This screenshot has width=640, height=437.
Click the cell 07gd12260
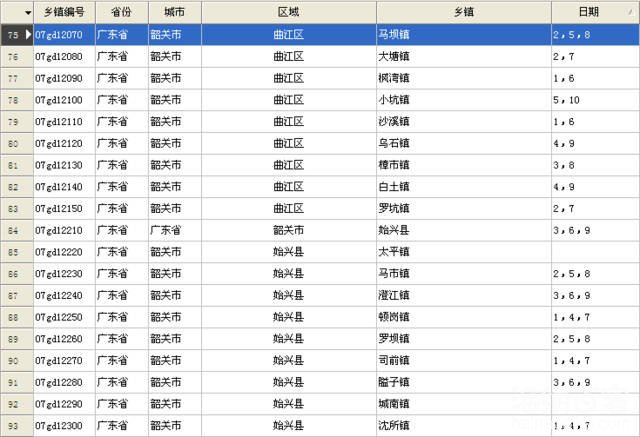64,339
